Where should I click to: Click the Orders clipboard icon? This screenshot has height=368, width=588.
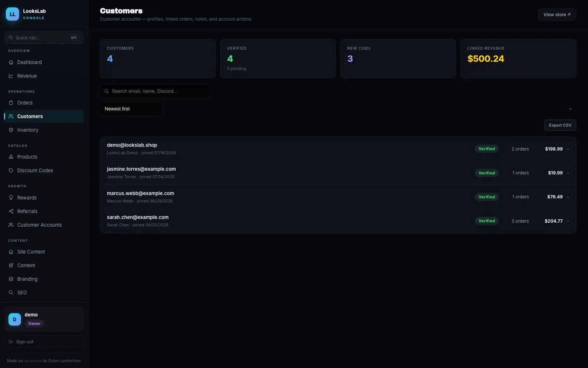click(11, 103)
